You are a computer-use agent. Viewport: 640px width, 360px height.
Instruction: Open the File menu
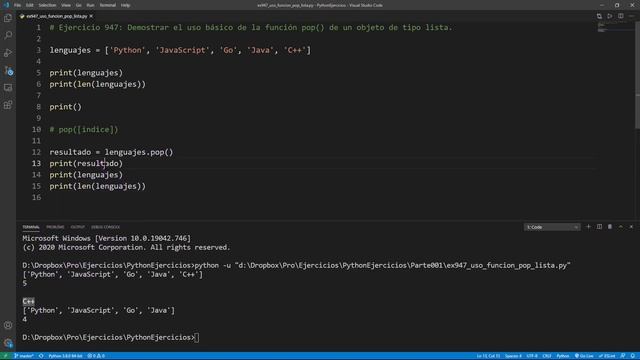pyautogui.click(x=18, y=5)
